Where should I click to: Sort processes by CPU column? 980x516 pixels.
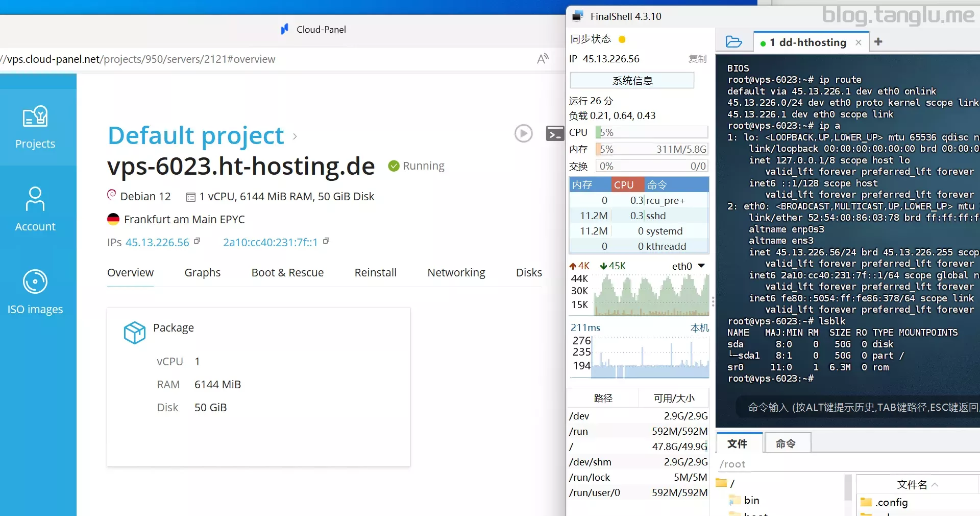tap(624, 185)
